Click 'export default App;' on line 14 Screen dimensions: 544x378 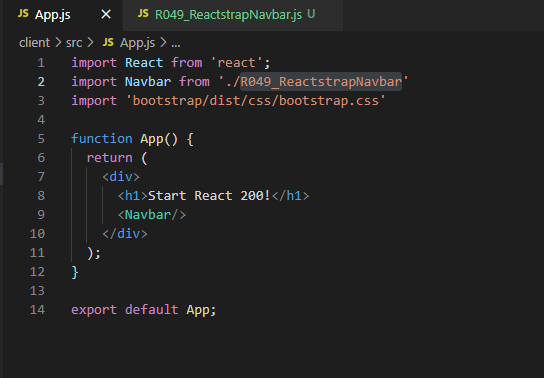click(144, 310)
